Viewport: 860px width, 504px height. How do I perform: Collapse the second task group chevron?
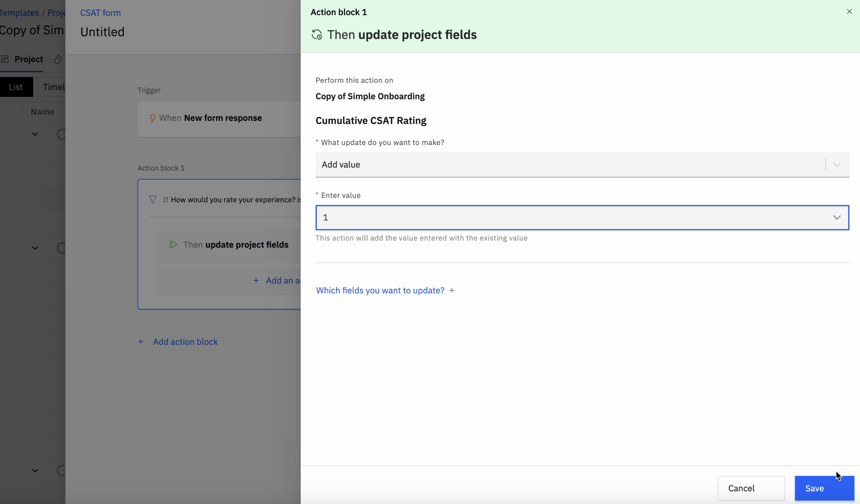pos(35,248)
